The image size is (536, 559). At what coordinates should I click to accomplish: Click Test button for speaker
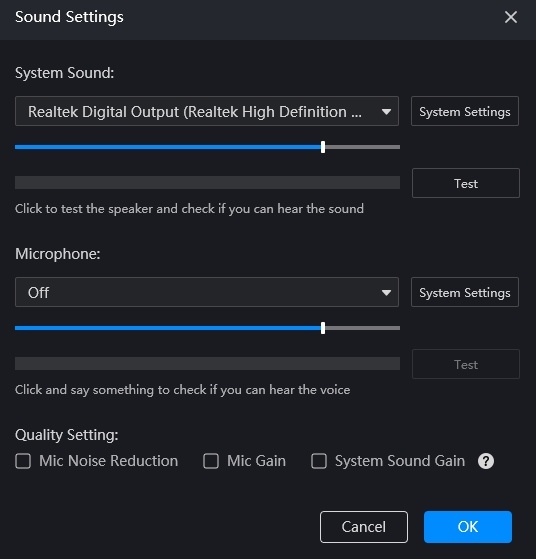(466, 183)
